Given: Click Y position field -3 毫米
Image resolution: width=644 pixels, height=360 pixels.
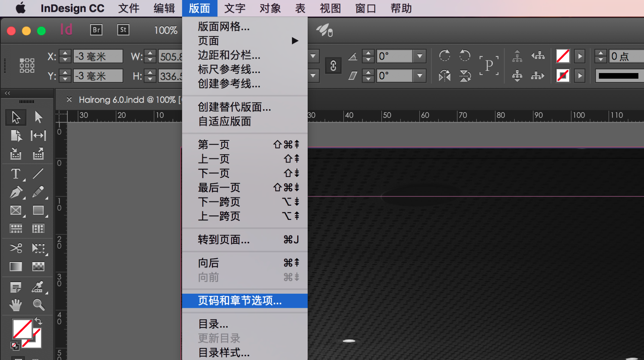Looking at the screenshot, I should click(x=98, y=76).
